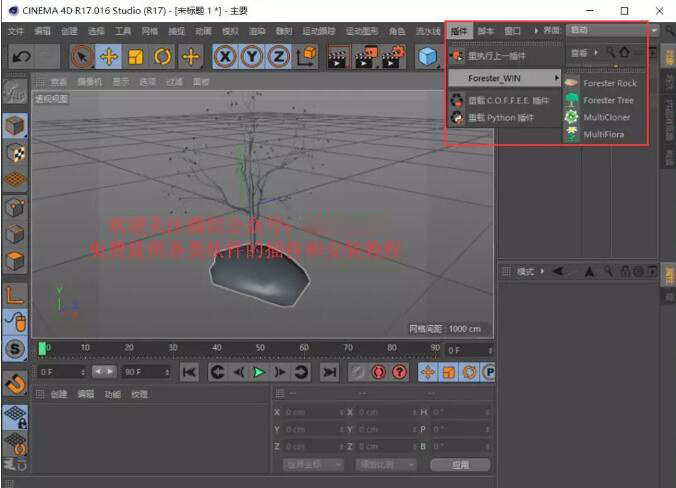
Task: Toggle the coordinate system icon
Action: (x=307, y=56)
